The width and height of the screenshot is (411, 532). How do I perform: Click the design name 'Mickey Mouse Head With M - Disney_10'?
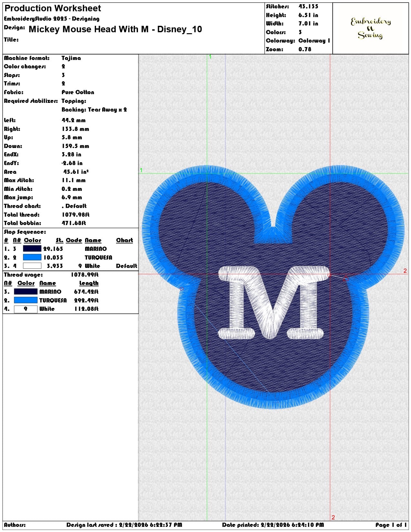coord(115,29)
